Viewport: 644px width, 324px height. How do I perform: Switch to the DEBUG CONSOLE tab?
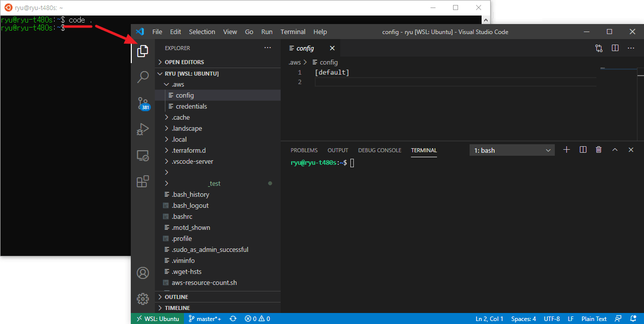coord(379,150)
